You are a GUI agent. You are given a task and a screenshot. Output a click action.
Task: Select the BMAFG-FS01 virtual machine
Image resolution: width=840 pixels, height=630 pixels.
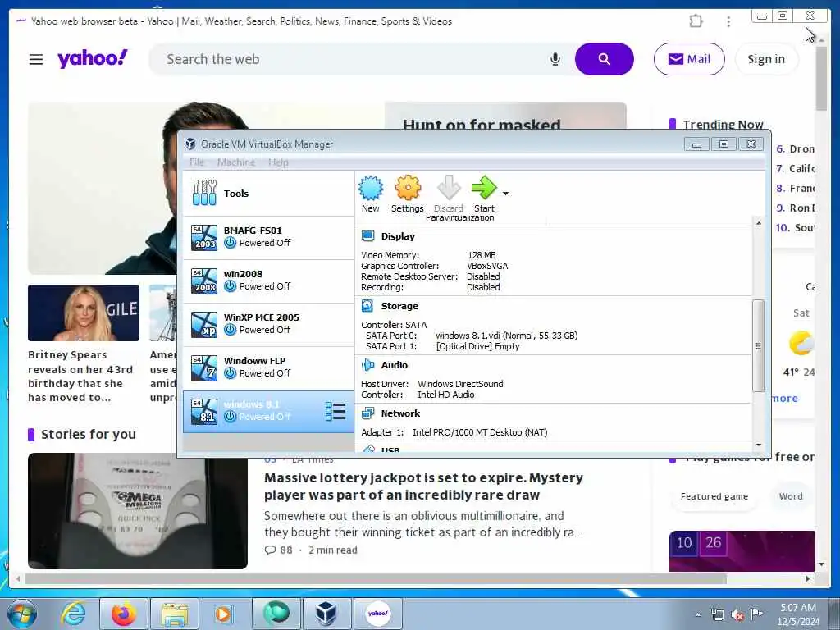point(268,237)
